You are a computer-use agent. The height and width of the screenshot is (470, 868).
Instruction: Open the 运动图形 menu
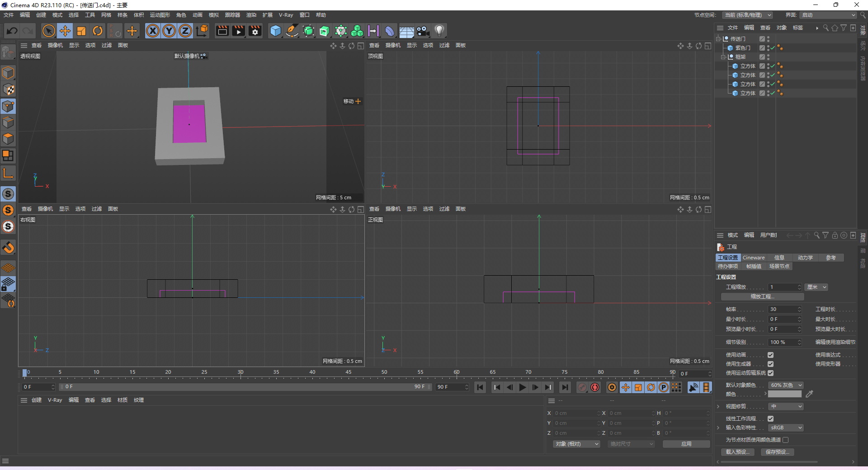[160, 15]
